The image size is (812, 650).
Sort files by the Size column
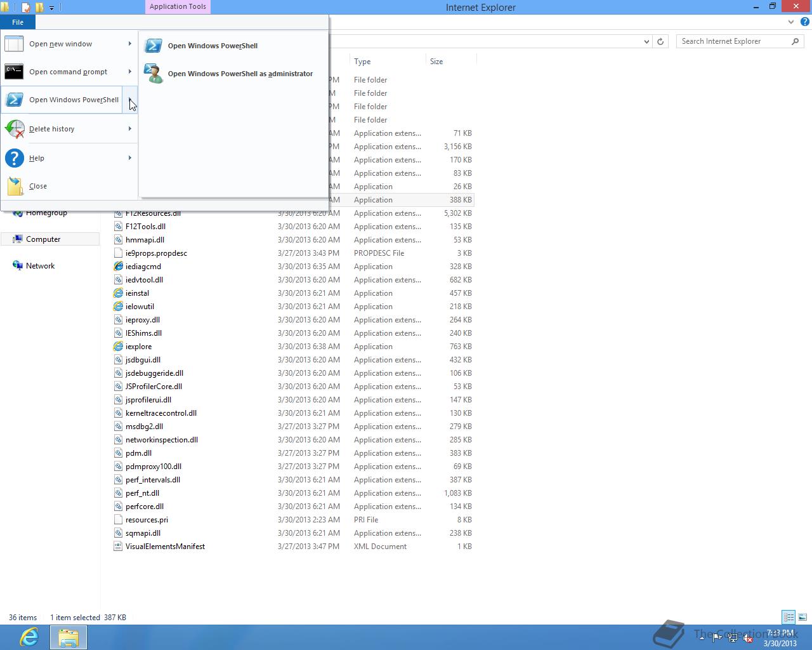(x=451, y=62)
